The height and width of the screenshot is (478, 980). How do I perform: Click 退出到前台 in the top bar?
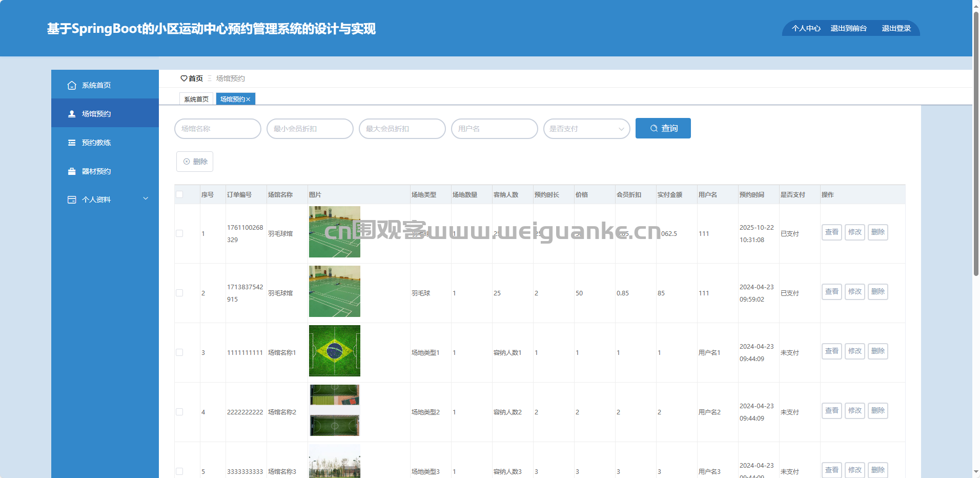point(849,28)
